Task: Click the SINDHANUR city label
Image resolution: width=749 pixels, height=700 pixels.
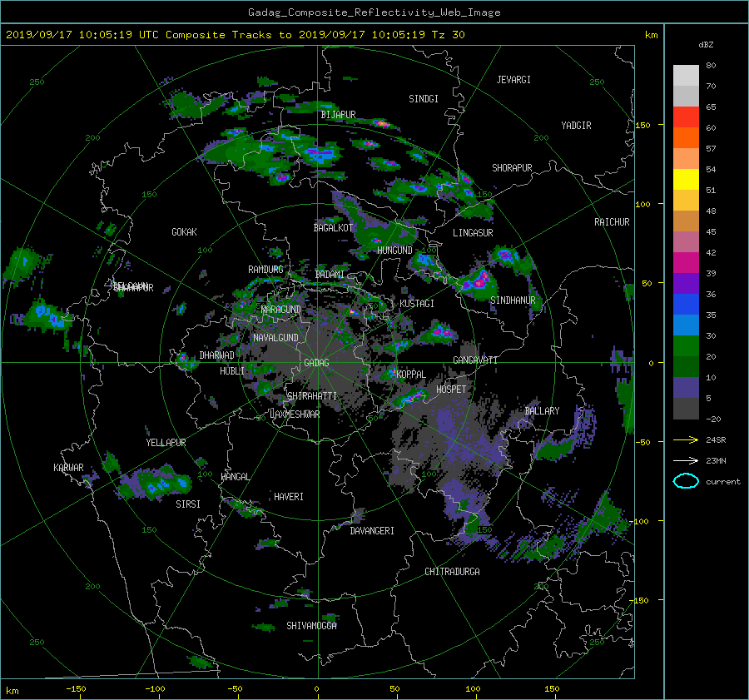Action: click(513, 300)
